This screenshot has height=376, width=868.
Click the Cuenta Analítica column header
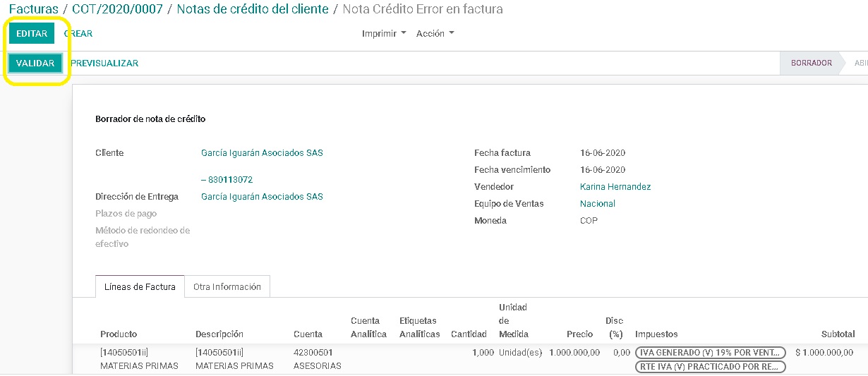click(x=368, y=327)
